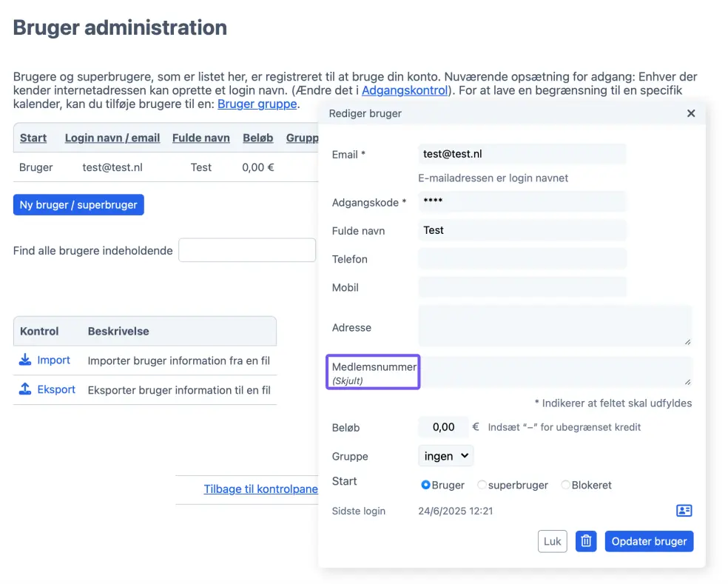Click the Luk button
This screenshot has height=584, width=728.
(552, 541)
